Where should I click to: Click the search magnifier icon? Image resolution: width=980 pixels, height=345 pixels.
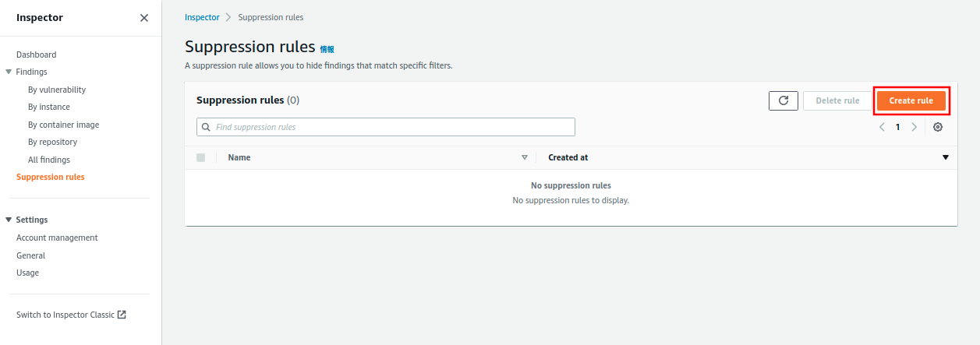point(206,127)
